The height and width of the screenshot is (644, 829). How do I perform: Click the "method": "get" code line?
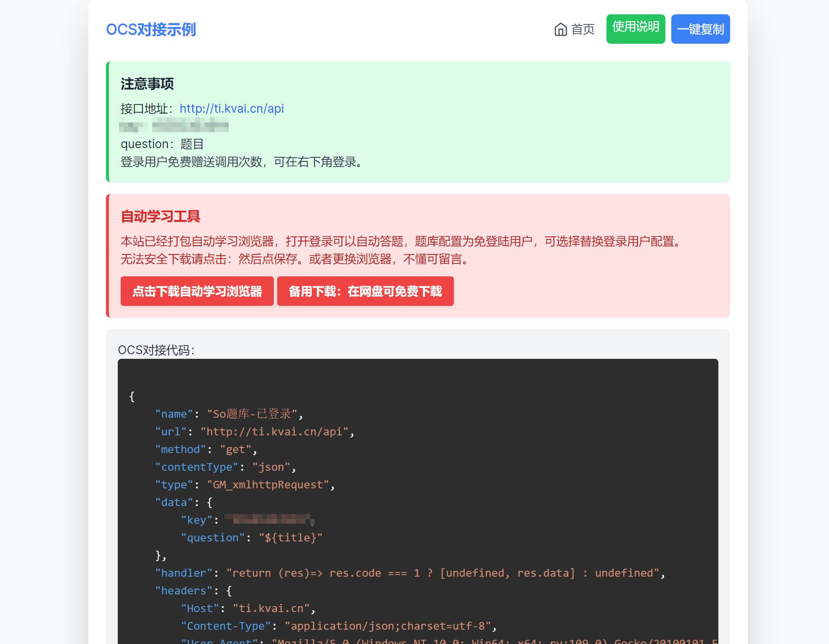pyautogui.click(x=206, y=449)
